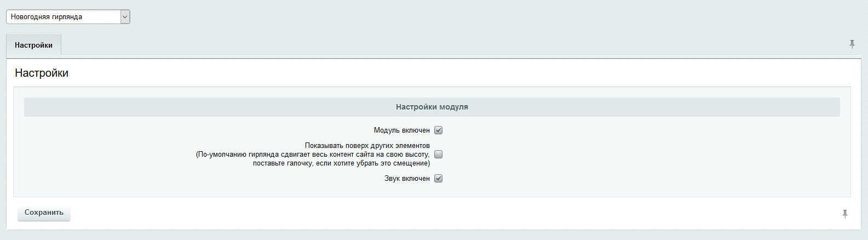The height and width of the screenshot is (240, 868).
Task: Click the Показывать поверх других элементов label
Action: pos(367,146)
